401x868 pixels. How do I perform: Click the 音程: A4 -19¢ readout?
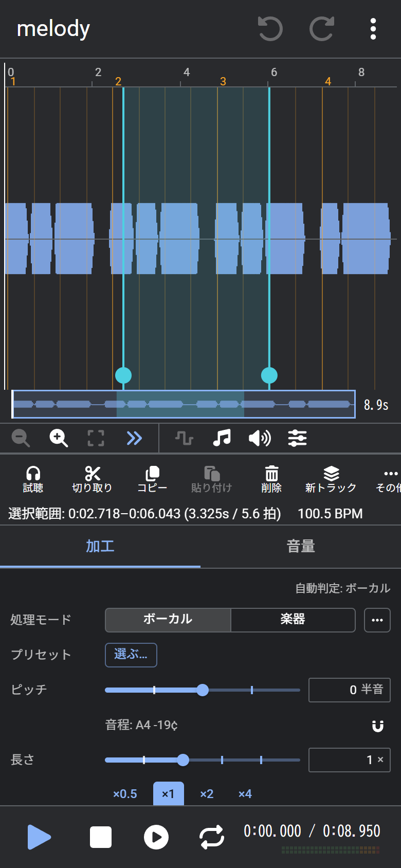(x=141, y=725)
